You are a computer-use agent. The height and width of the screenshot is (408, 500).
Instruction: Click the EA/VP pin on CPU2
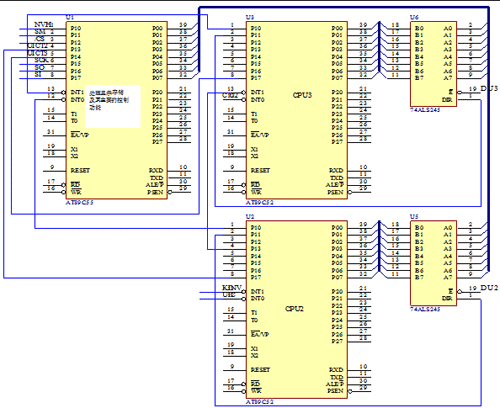260,334
